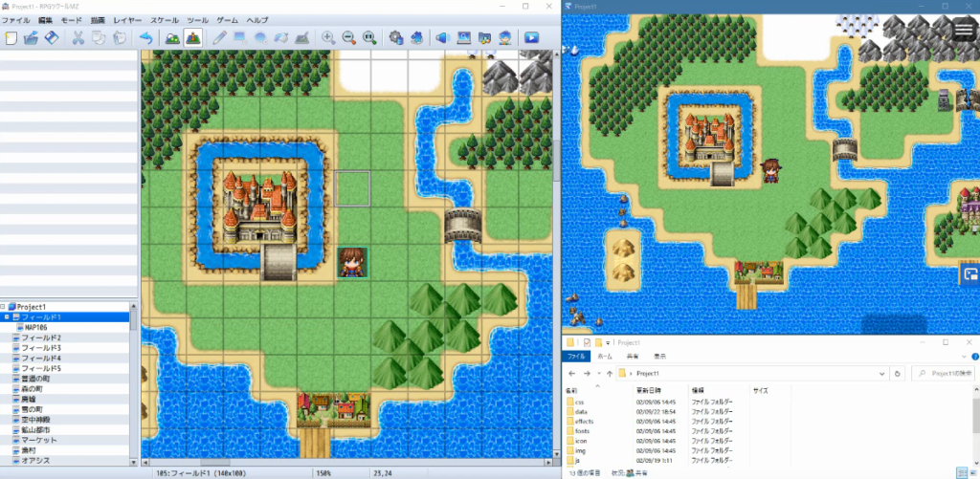The width and height of the screenshot is (980, 479).
Task: Collapse the フィールド1 tree node
Action: pos(7,317)
